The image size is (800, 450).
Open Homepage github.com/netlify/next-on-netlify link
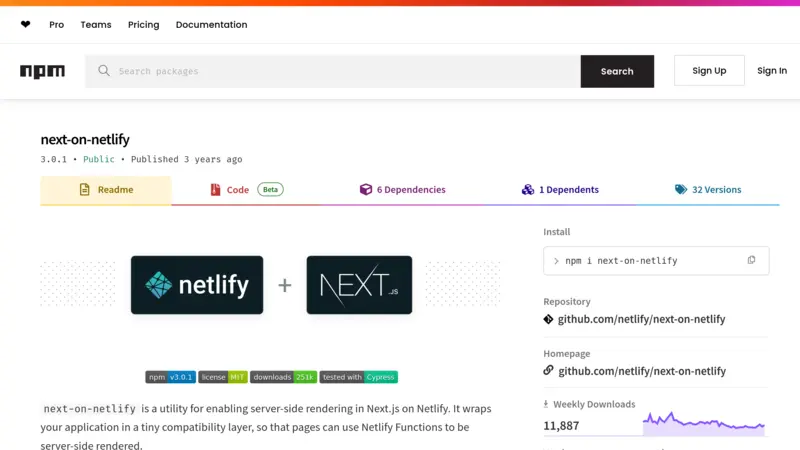[x=642, y=371]
